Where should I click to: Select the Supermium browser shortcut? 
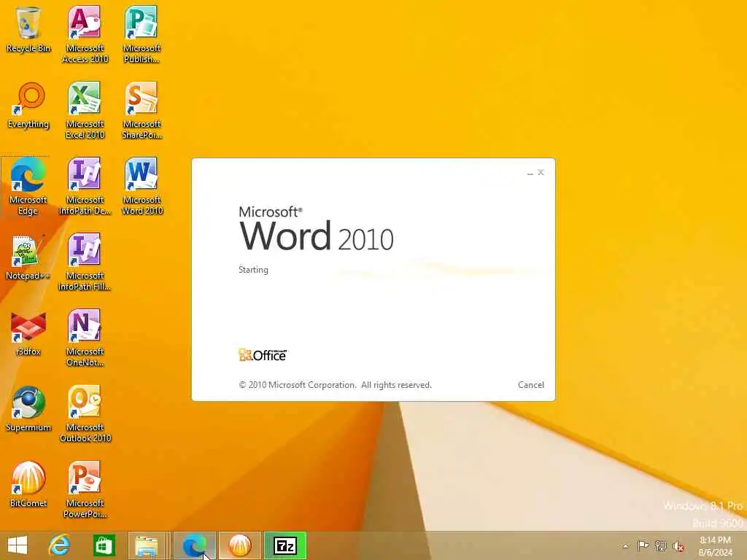[28, 408]
